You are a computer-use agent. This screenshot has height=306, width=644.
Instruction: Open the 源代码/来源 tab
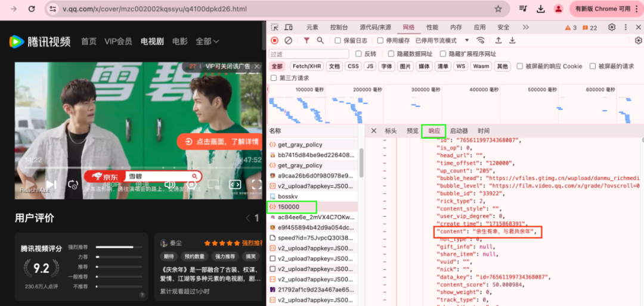[x=376, y=27]
